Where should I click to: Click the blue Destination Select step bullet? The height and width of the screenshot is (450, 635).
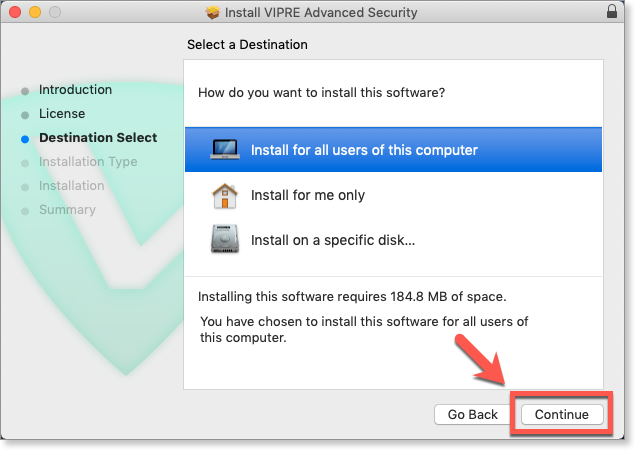click(25, 138)
